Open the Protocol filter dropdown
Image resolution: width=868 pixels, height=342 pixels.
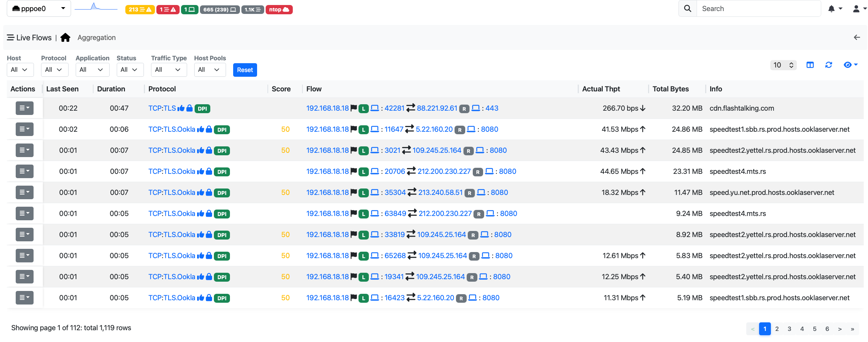click(54, 70)
